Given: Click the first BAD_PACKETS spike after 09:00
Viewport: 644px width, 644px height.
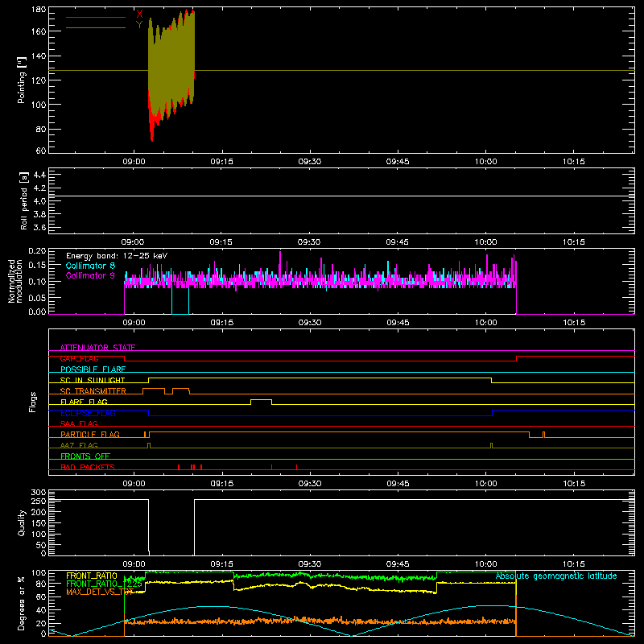Looking at the screenshot, I should (x=179, y=467).
